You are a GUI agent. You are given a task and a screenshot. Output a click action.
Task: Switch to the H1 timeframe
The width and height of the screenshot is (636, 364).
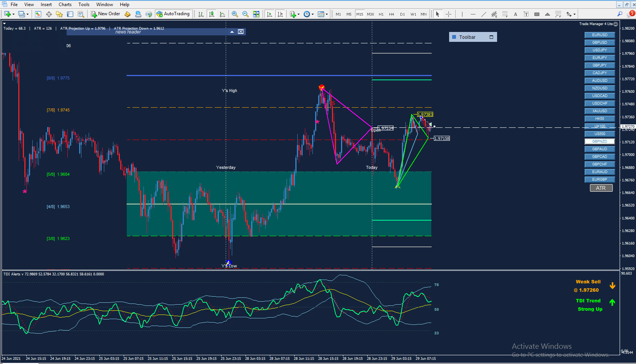[381, 14]
